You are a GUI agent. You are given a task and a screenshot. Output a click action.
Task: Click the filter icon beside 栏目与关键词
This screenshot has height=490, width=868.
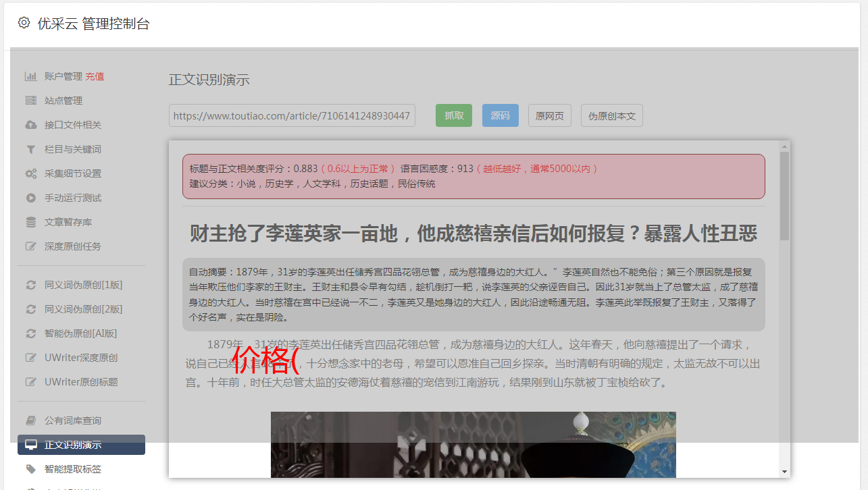tap(30, 149)
